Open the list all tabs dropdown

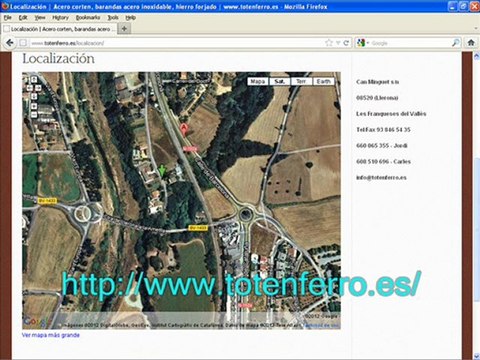475,29
